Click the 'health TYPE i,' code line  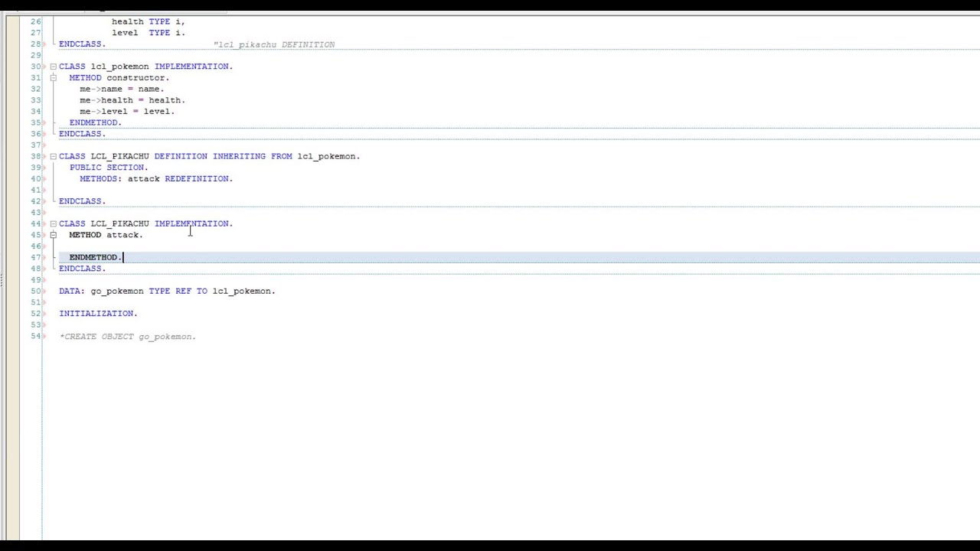click(148, 21)
